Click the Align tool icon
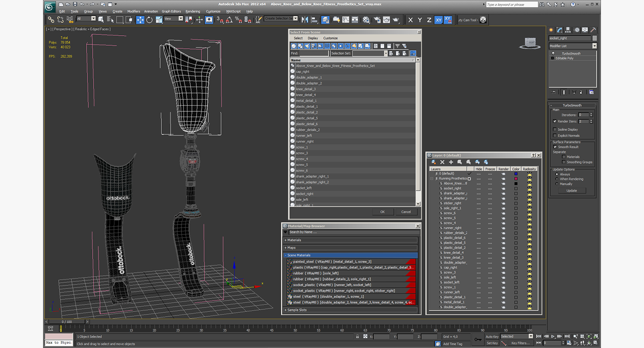644x348 pixels. pos(314,20)
